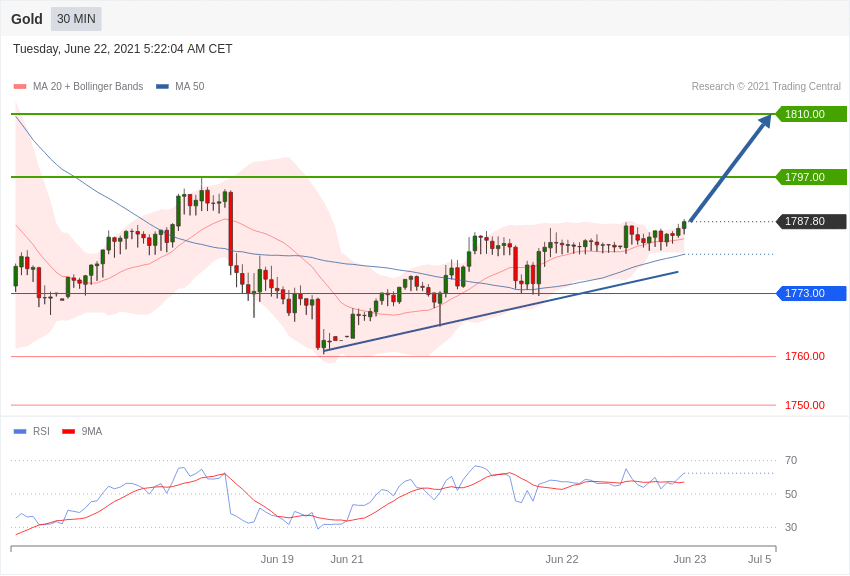The height and width of the screenshot is (576, 850).
Task: Click the red 9MA legend swatch
Action: 68,431
